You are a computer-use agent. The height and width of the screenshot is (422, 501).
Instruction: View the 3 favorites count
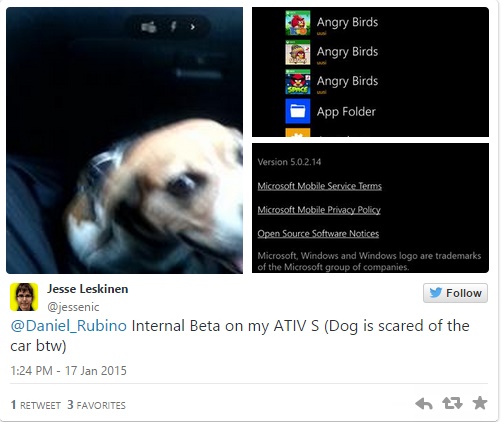point(96,405)
